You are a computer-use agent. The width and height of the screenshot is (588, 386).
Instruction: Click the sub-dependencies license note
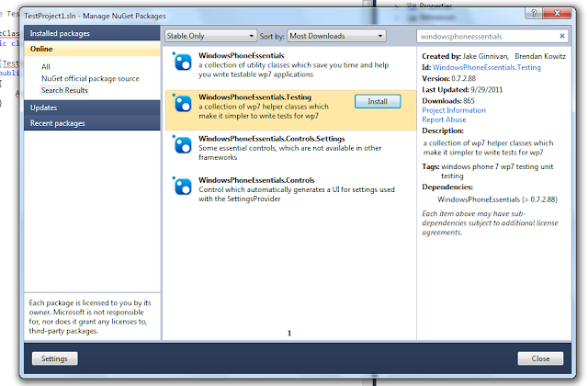tap(490, 223)
